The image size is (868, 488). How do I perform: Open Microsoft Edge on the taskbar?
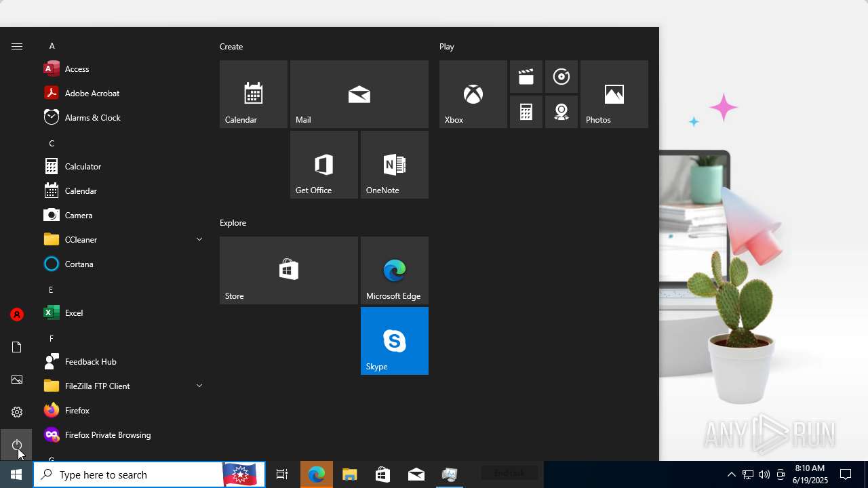point(316,474)
